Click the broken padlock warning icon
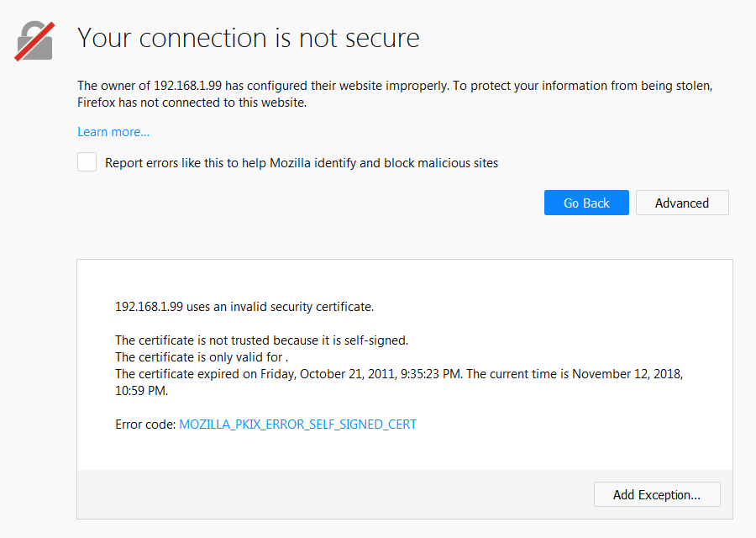The image size is (756, 538). tap(34, 40)
